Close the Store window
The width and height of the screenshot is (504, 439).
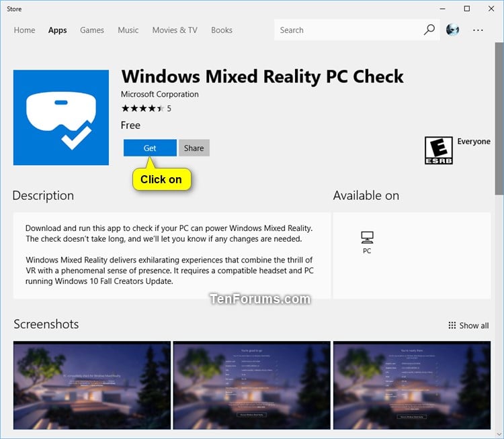(x=491, y=9)
